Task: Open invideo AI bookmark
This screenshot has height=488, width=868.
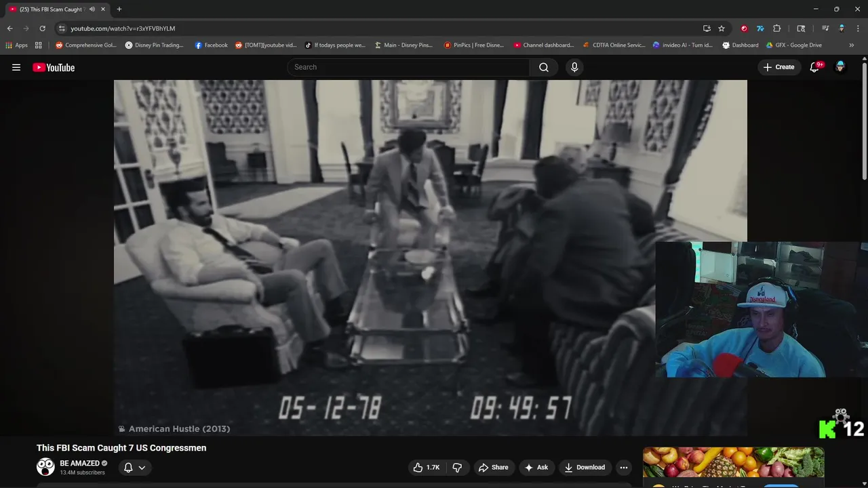Action: click(x=683, y=45)
